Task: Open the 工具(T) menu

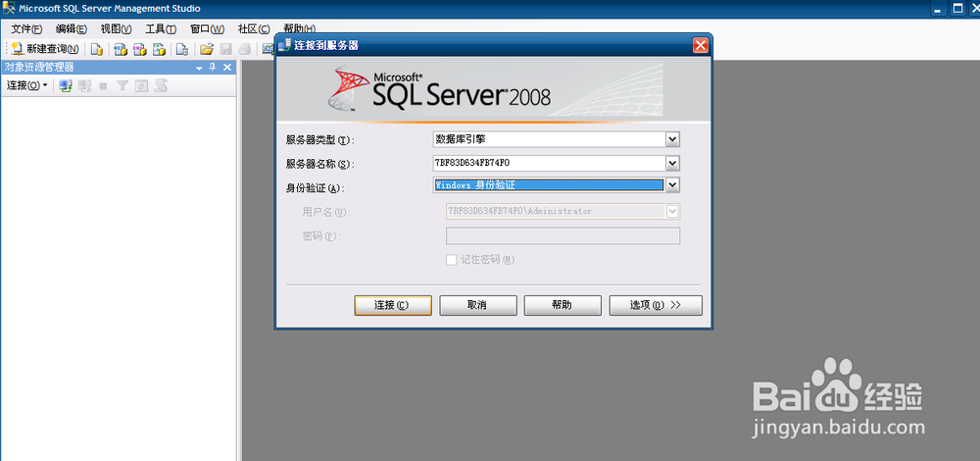Action: point(161,29)
